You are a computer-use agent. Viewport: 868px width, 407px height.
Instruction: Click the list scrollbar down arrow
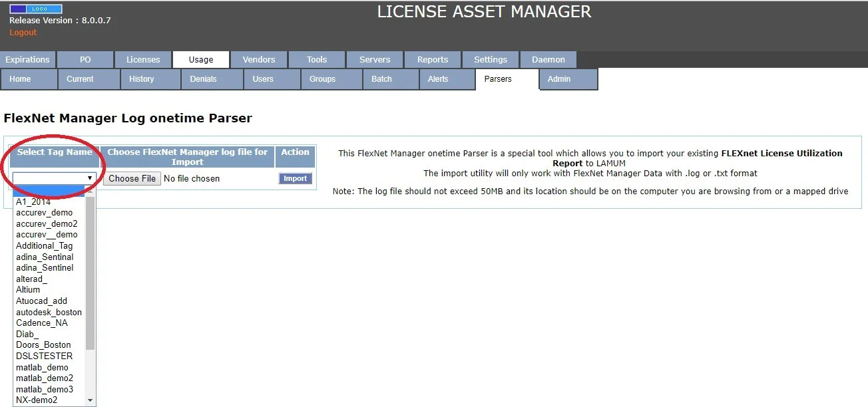[91, 400]
